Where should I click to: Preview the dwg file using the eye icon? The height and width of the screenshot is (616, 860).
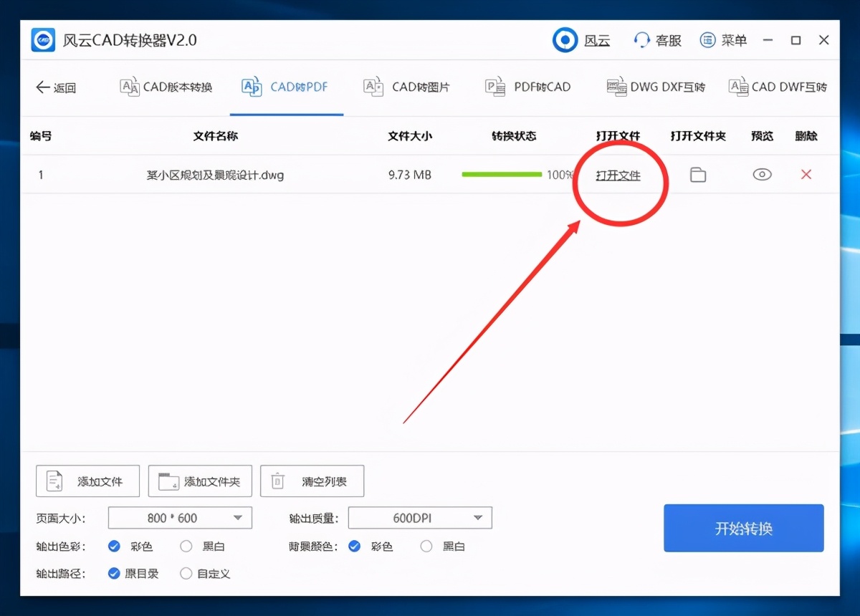pos(761,174)
